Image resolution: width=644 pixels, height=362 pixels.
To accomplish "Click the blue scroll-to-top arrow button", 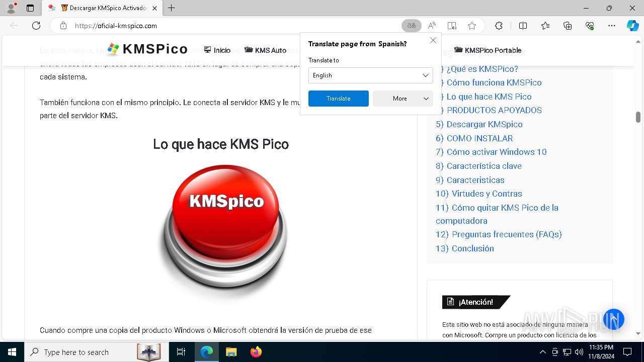I will pyautogui.click(x=614, y=319).
